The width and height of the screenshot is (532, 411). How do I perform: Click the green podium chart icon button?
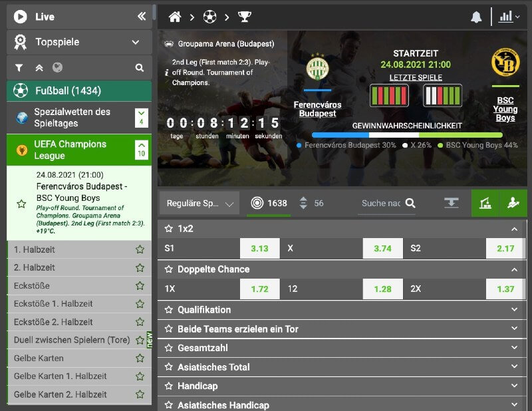[x=485, y=204]
